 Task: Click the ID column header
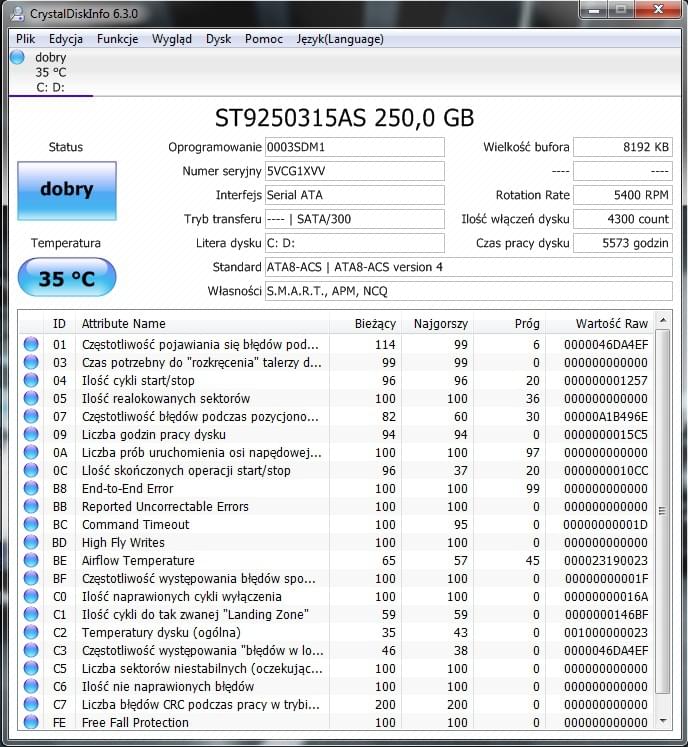(59, 323)
